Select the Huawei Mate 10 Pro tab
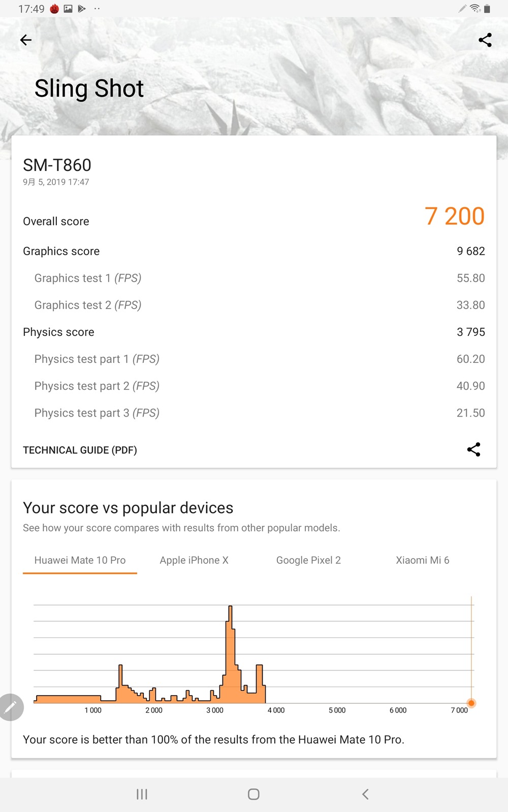This screenshot has width=508, height=812. click(x=80, y=560)
